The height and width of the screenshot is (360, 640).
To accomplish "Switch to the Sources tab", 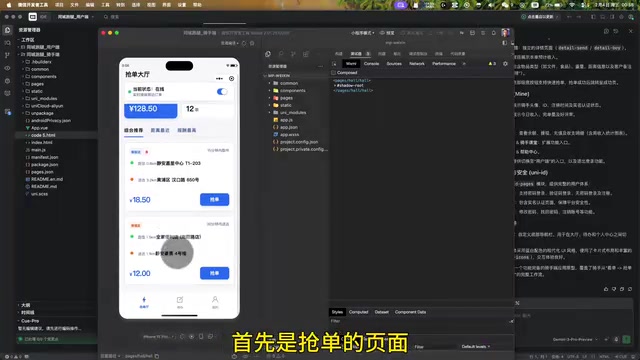I will point(394,64).
